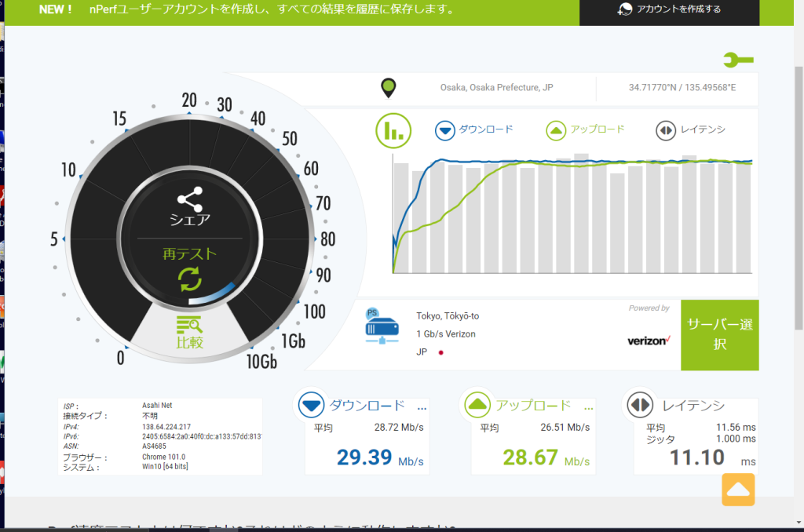Viewport: 804px width, 532px height.
Task: Click the NEW ! banner text
Action: 56,9
